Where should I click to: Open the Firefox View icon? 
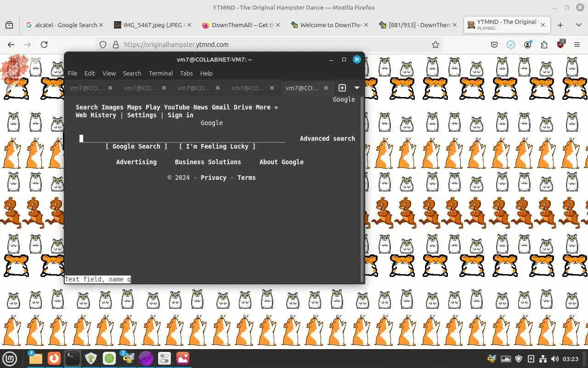coord(9,25)
